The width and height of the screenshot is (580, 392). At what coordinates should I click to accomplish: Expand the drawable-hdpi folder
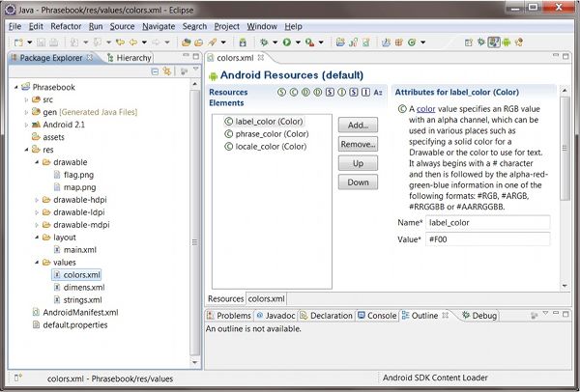(x=37, y=200)
